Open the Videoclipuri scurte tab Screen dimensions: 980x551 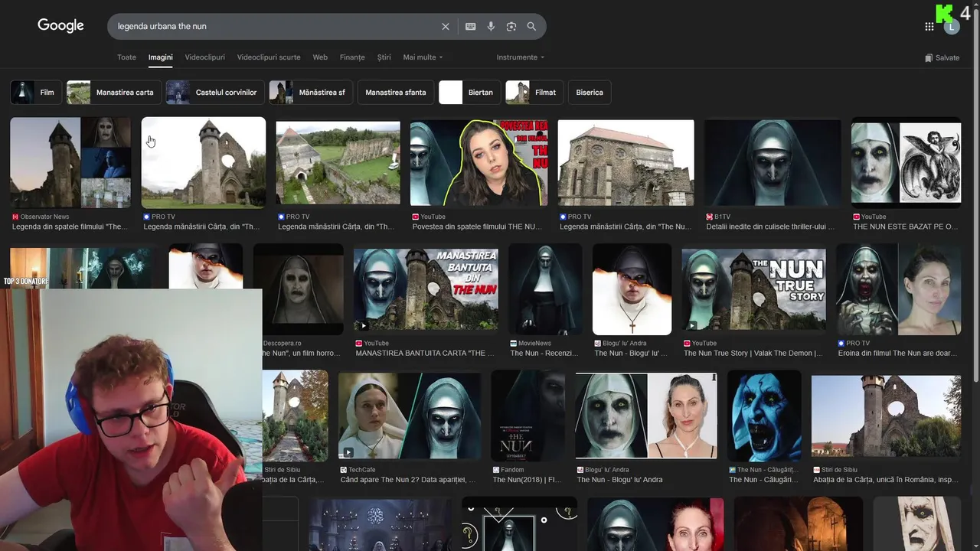[269, 57]
